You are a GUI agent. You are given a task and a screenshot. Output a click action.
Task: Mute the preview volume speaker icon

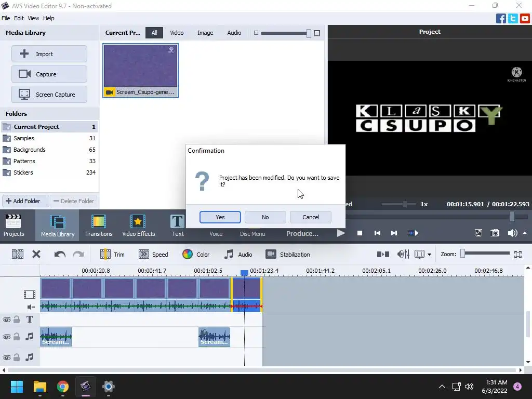tap(512, 233)
